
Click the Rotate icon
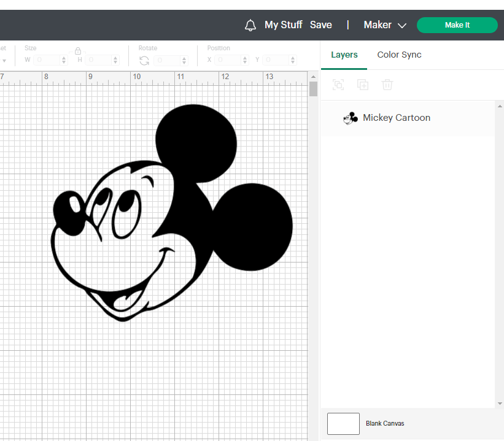coord(144,60)
